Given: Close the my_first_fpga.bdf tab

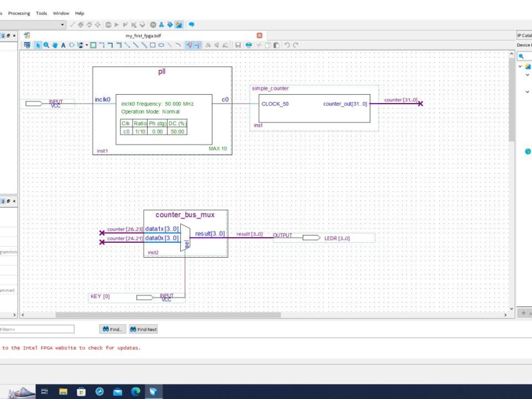Looking at the screenshot, I should (x=260, y=36).
